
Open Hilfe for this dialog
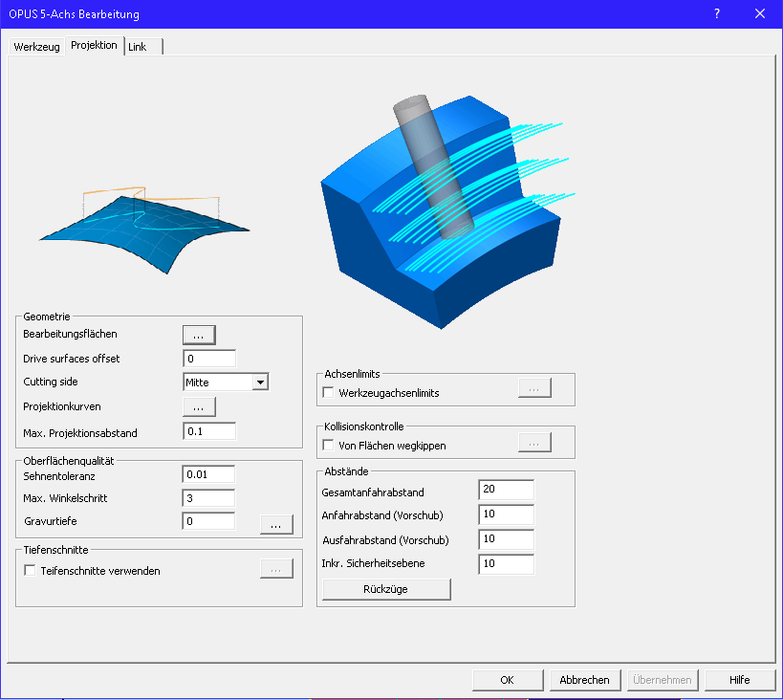[740, 680]
